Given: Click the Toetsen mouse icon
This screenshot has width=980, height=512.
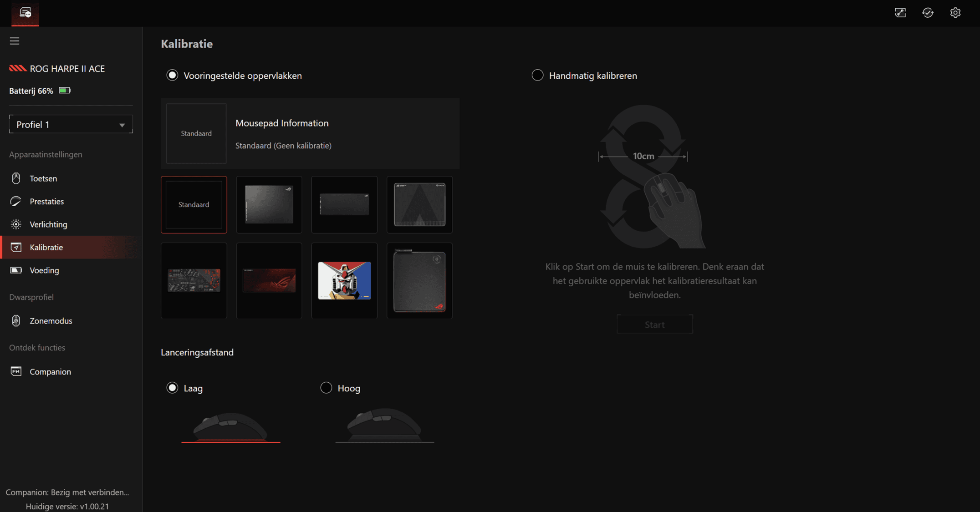Looking at the screenshot, I should [x=16, y=178].
